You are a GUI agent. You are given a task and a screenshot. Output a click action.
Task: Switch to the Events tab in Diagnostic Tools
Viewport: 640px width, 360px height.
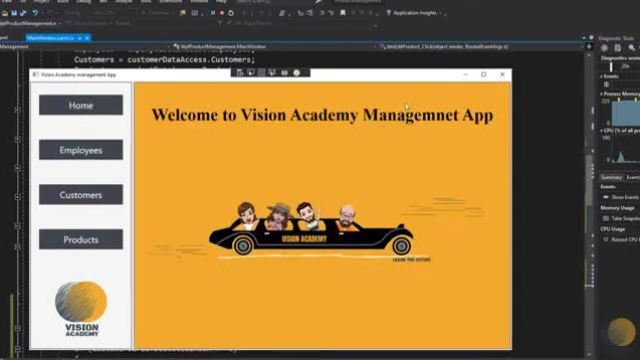[633, 177]
